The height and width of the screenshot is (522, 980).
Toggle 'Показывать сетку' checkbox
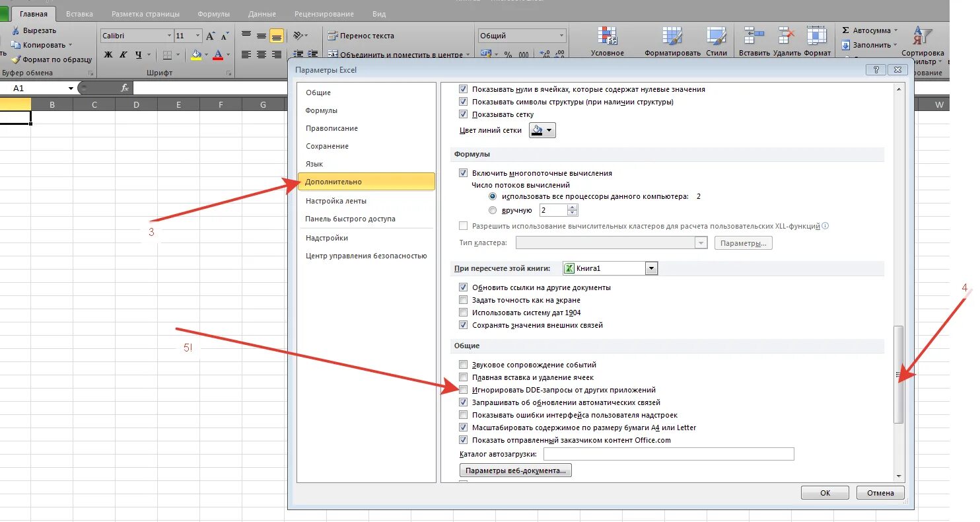pos(462,114)
